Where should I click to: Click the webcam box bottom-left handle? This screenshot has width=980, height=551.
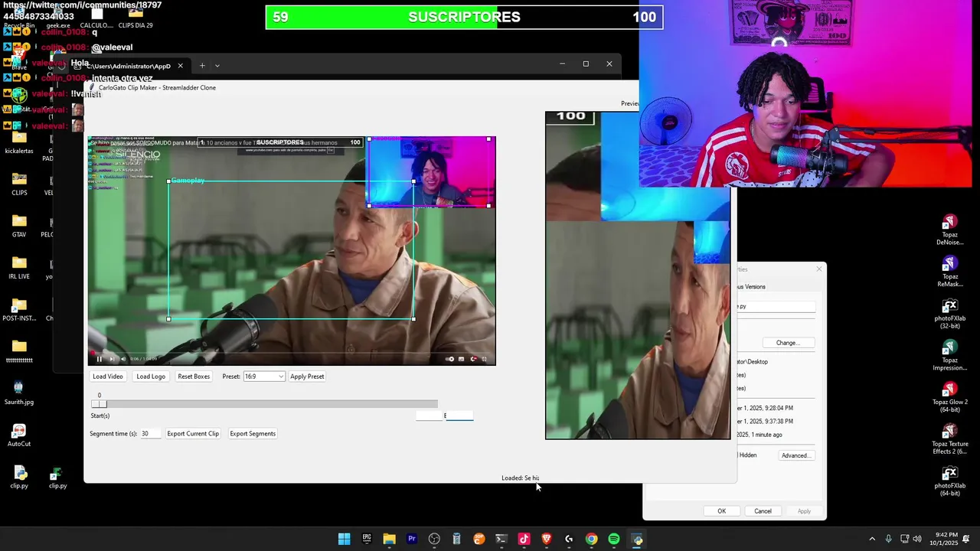pos(369,205)
